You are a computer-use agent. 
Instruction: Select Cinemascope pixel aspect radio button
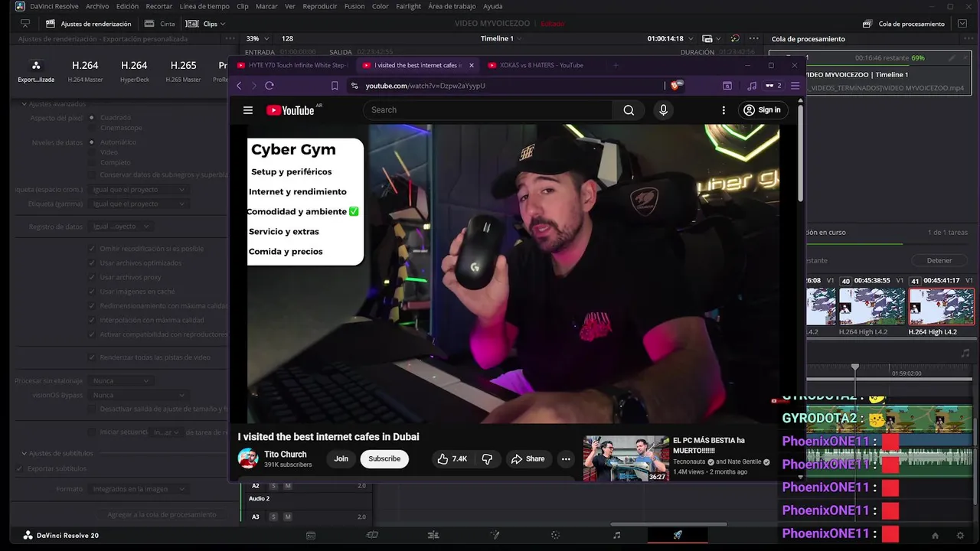[x=92, y=128]
